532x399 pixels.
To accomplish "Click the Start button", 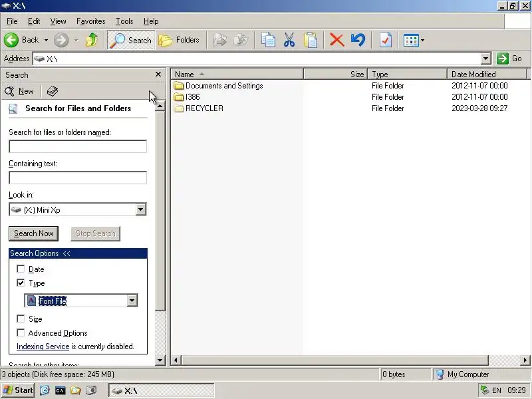I will click(x=18, y=390).
